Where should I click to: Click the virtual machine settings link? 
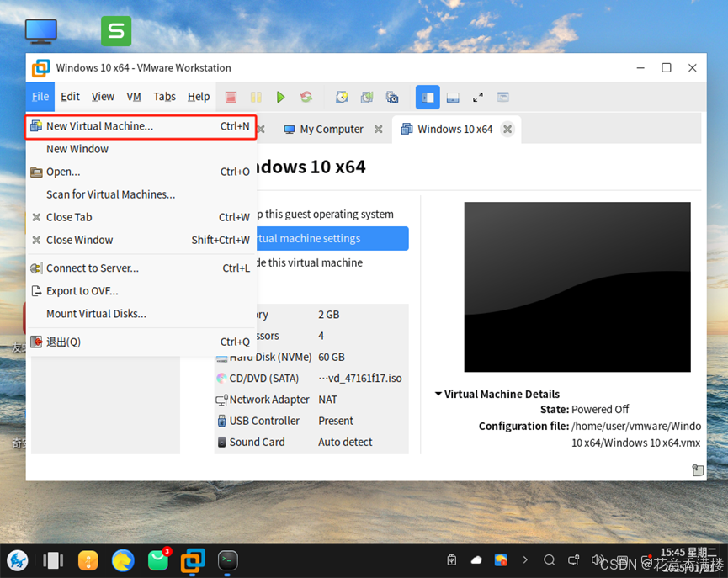coord(332,239)
